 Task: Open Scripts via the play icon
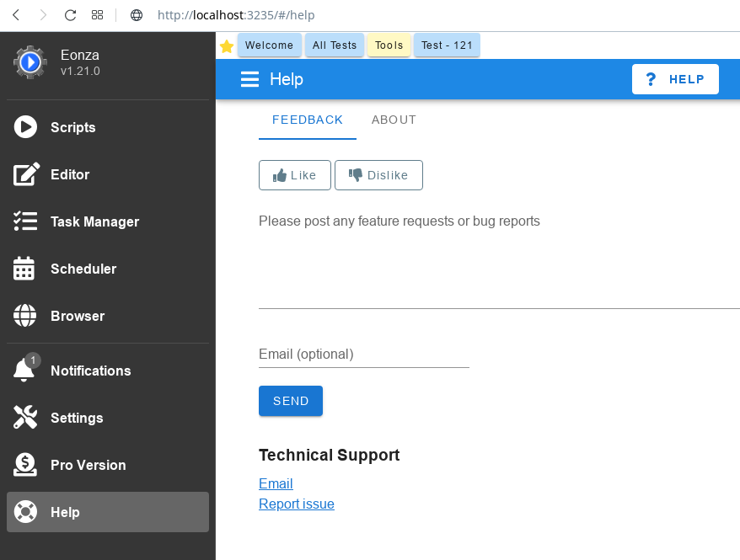[x=25, y=127]
